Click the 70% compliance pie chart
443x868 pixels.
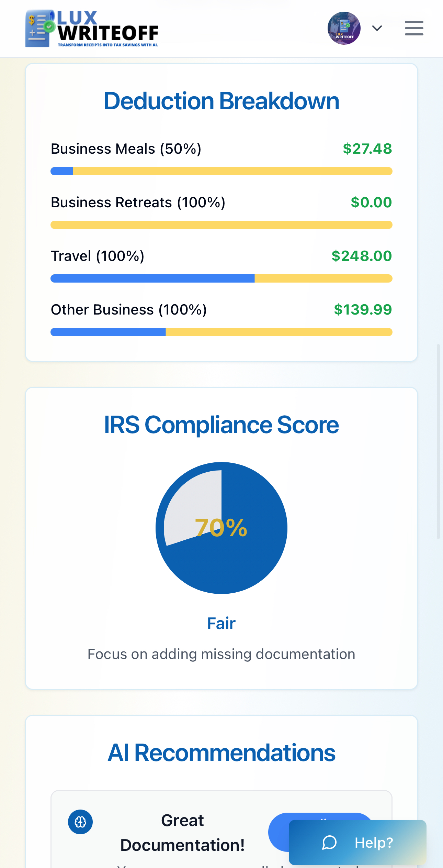click(221, 528)
